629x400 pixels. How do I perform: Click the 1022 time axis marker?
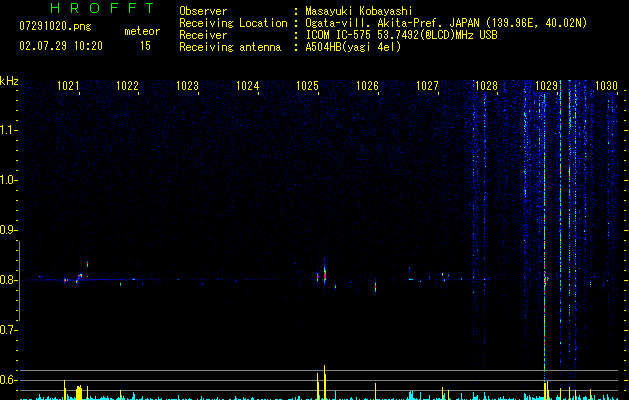tap(127, 86)
